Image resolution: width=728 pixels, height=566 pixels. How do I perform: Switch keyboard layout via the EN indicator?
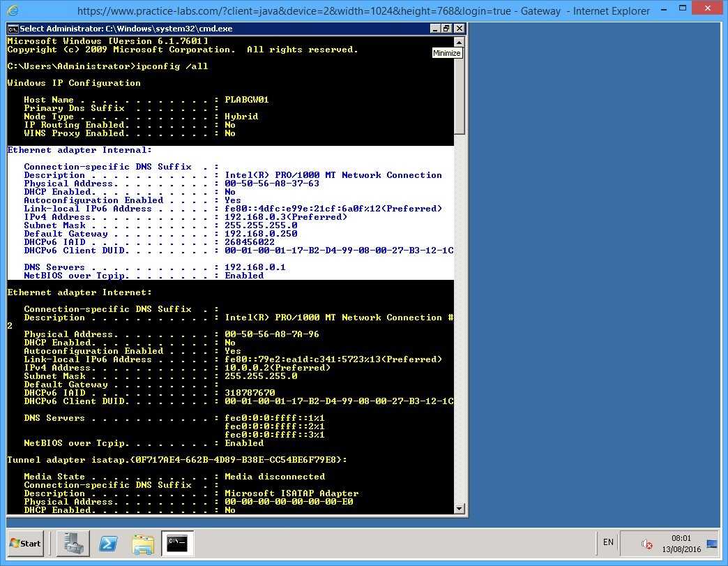click(608, 542)
